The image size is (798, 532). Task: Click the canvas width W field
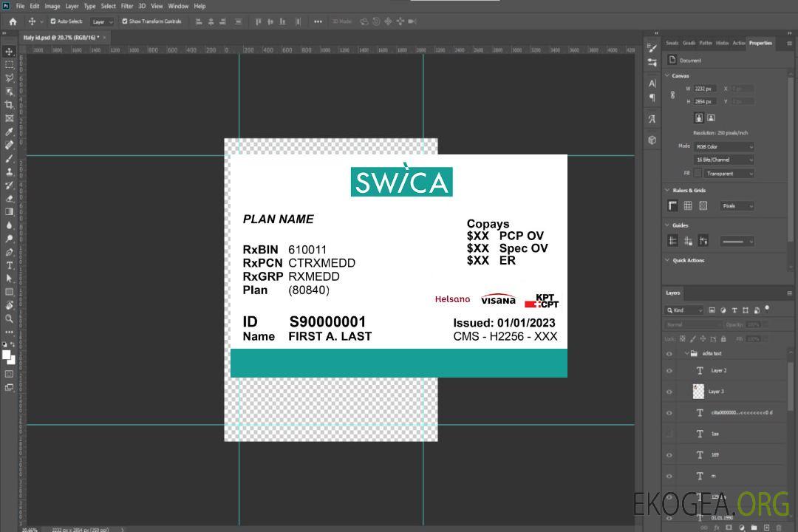click(x=705, y=89)
